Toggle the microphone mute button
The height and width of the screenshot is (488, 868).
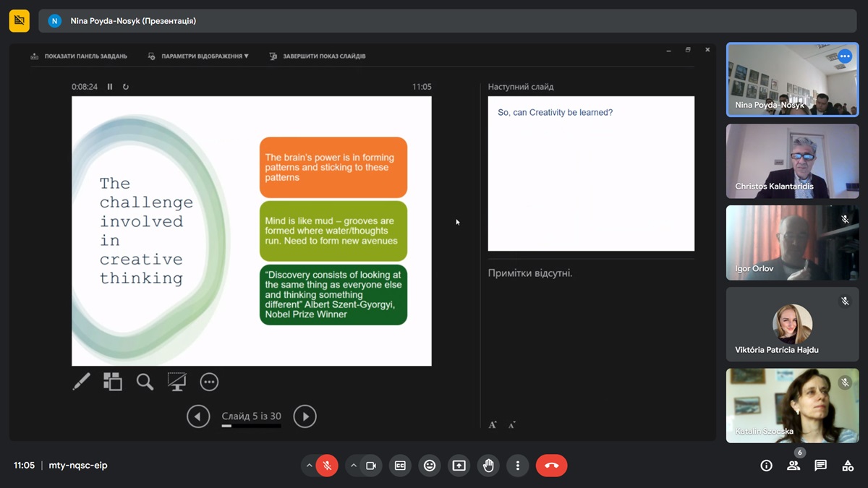327,466
